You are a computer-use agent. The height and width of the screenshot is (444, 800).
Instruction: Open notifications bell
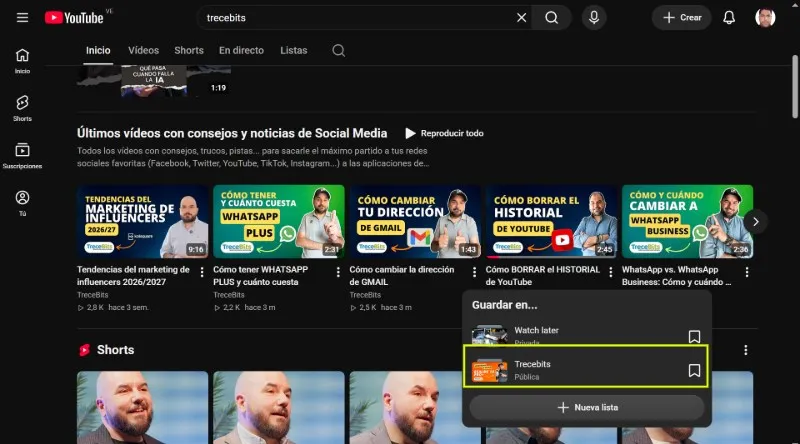(729, 18)
